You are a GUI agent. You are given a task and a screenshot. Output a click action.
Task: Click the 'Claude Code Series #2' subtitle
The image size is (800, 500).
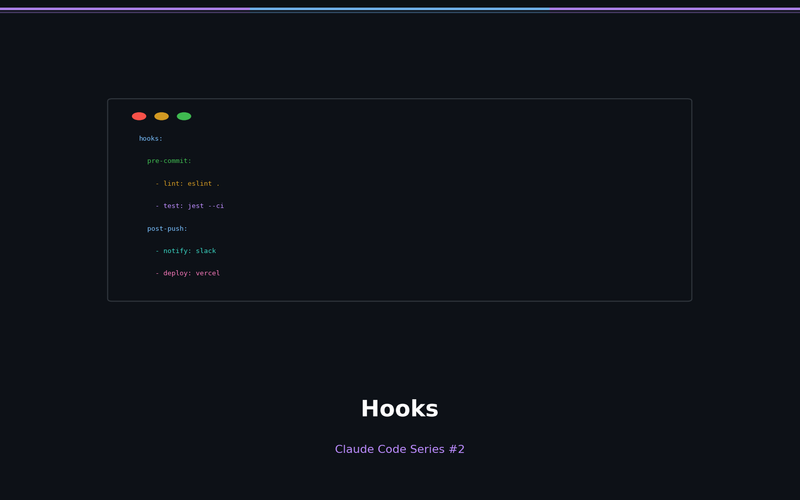[x=399, y=449]
